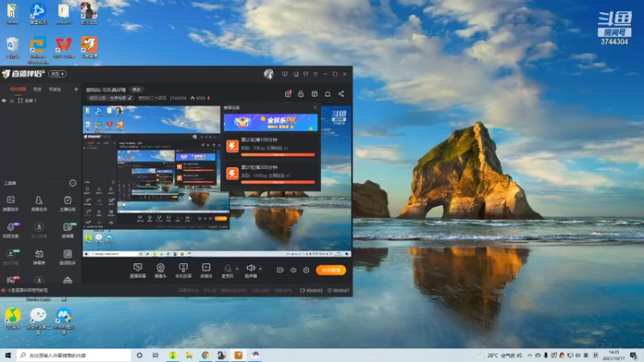Click the skin shirt icon in title bar
The height and width of the screenshot is (362, 644).
(x=306, y=74)
